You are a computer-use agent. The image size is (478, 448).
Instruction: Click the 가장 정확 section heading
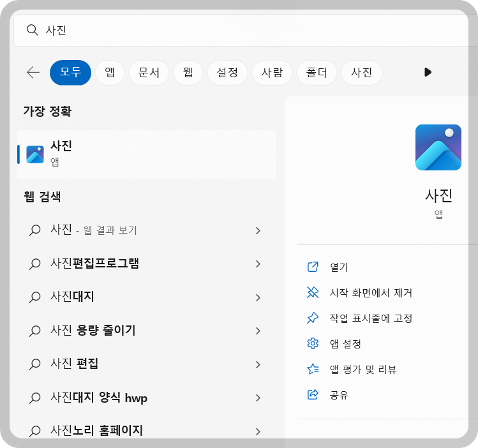coord(47,111)
